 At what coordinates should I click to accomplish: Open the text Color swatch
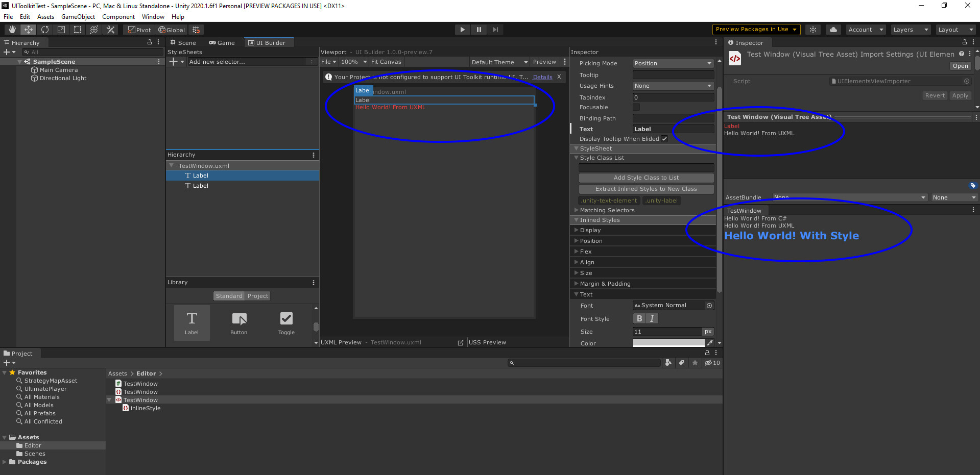click(x=668, y=343)
